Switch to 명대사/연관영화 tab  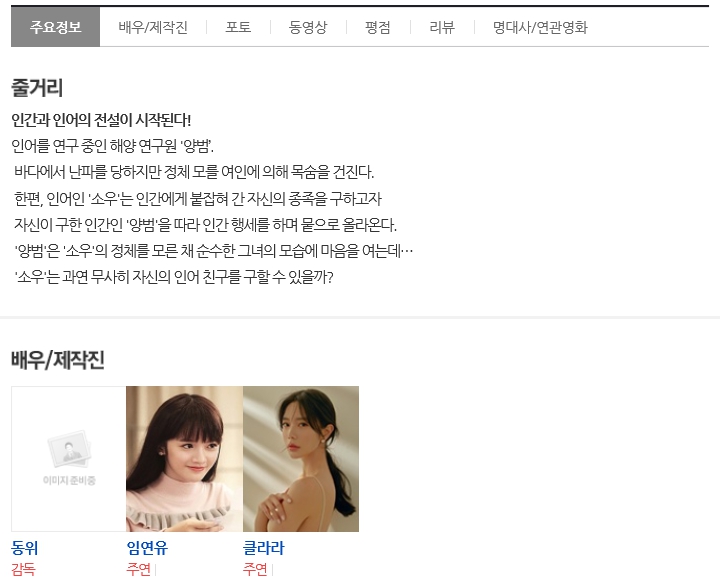(540, 27)
